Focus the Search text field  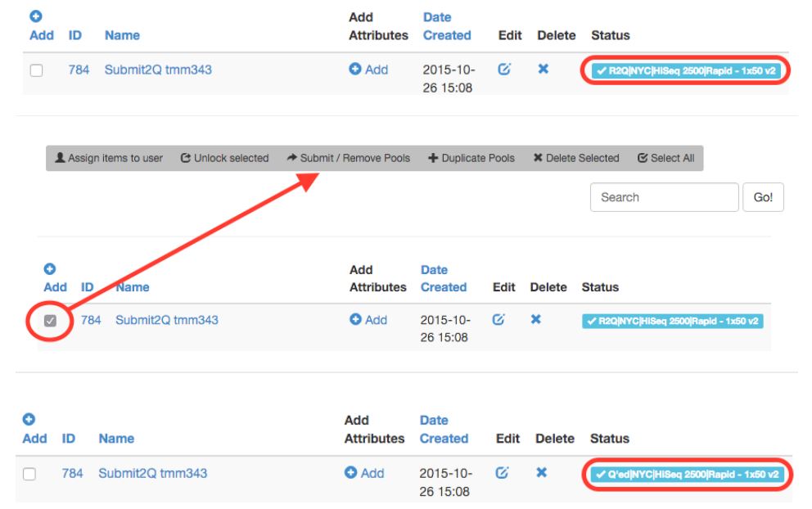click(x=664, y=197)
